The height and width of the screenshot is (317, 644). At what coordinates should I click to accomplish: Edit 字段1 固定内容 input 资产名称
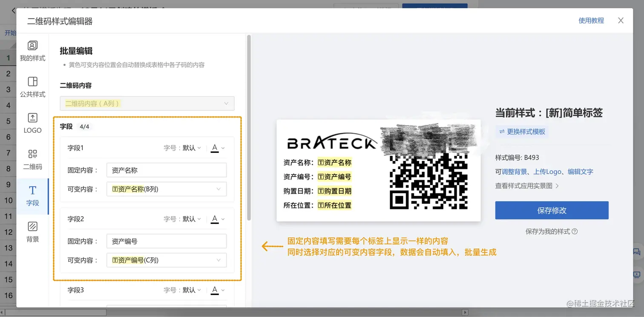click(167, 170)
